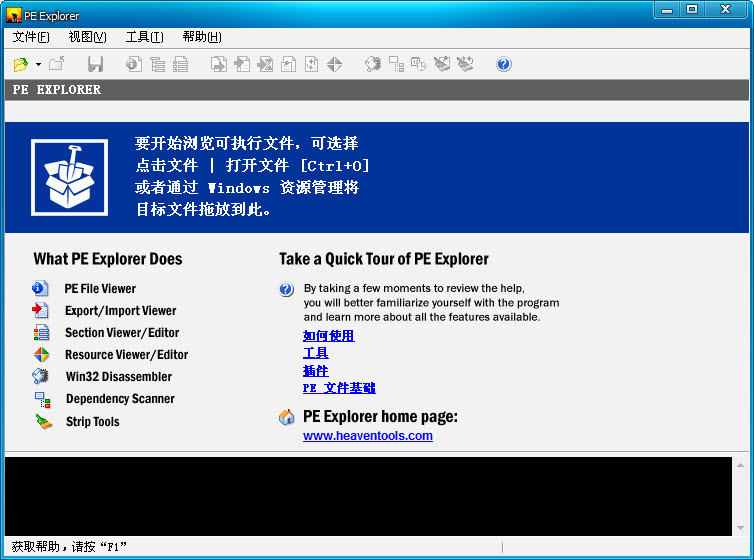Click the PE File Viewer icon
The width and height of the screenshot is (754, 560).
click(x=40, y=288)
